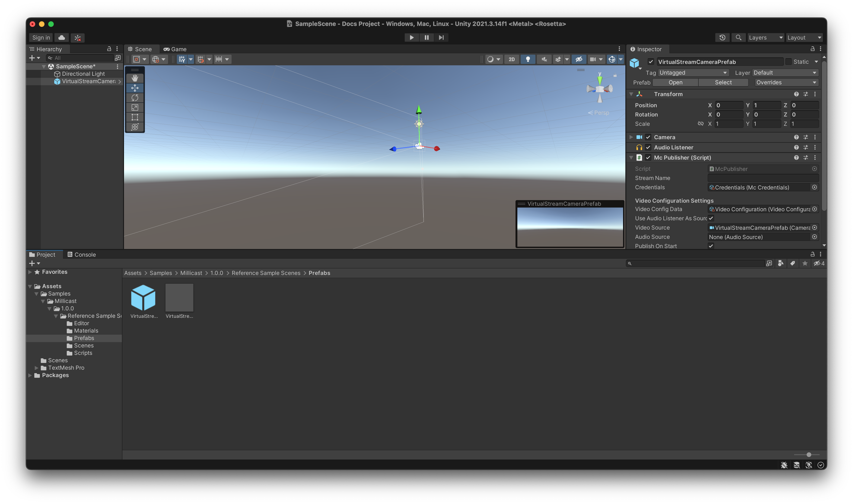Uncheck Publish On Start checkbox

(711, 246)
